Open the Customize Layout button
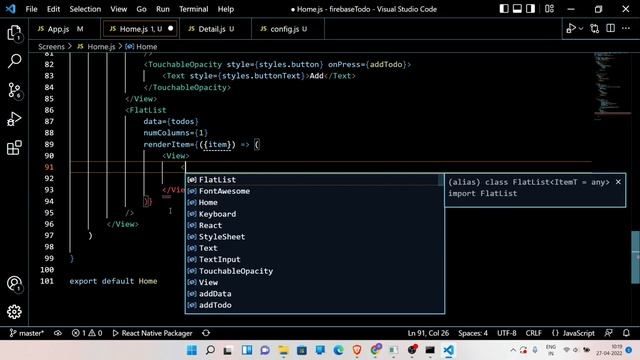The height and width of the screenshot is (360, 640). pos(549,9)
